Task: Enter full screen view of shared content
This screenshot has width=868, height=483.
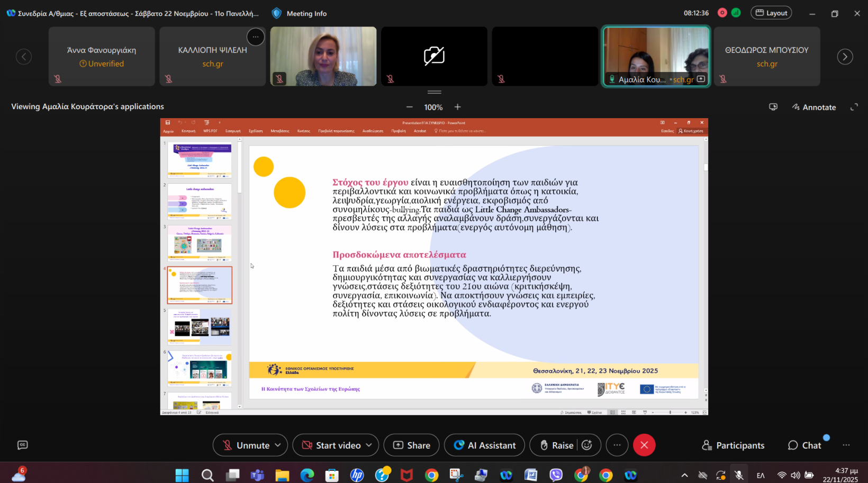Action: [x=854, y=107]
